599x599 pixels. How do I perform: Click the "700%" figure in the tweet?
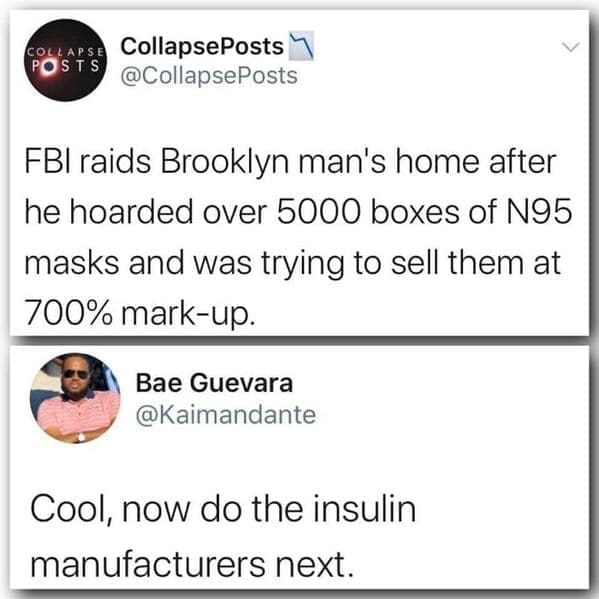69,313
